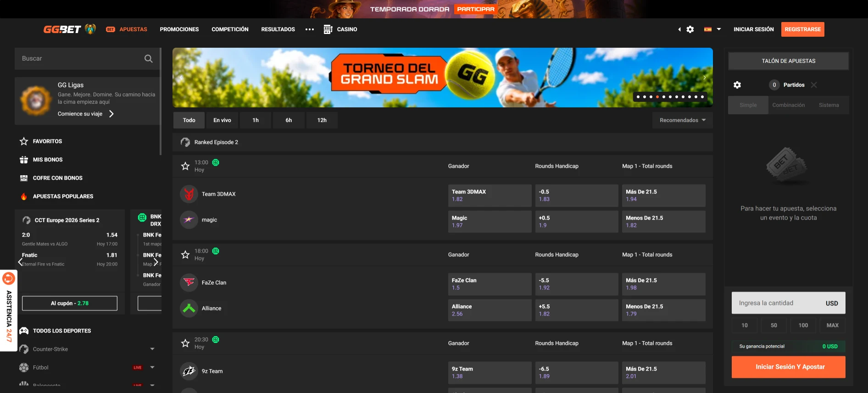Click the Casino slot machine icon
This screenshot has width=868, height=393.
328,29
